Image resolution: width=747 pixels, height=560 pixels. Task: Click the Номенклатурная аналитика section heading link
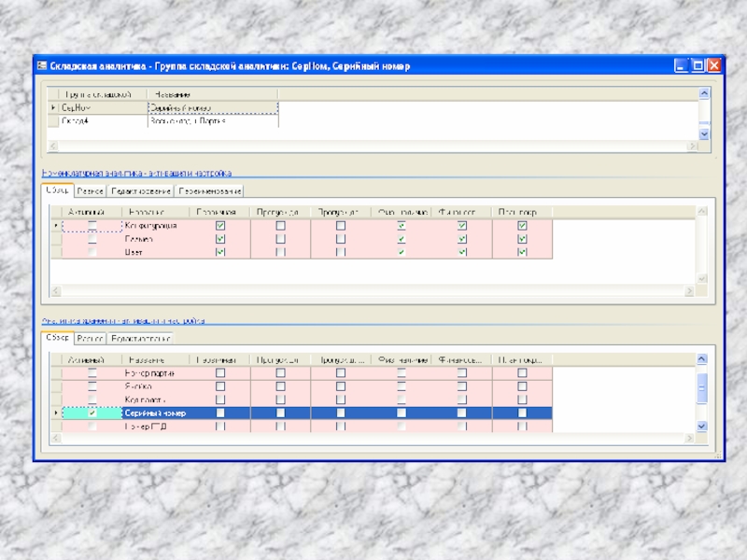136,173
